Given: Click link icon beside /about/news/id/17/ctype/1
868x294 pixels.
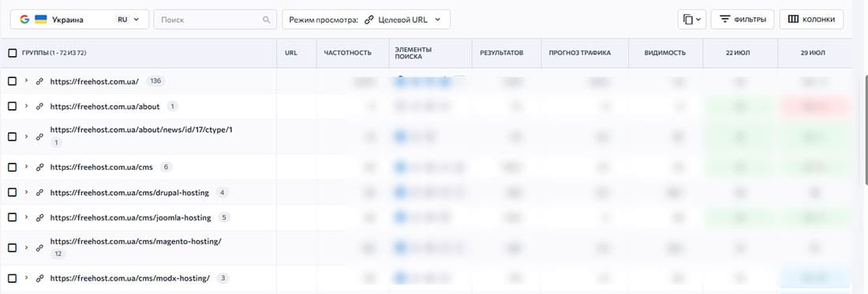Looking at the screenshot, I should tap(39, 137).
